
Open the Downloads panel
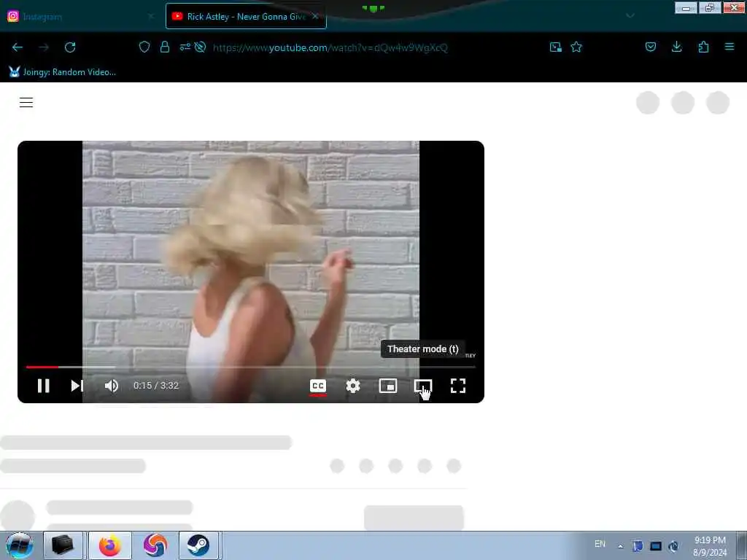pos(676,47)
